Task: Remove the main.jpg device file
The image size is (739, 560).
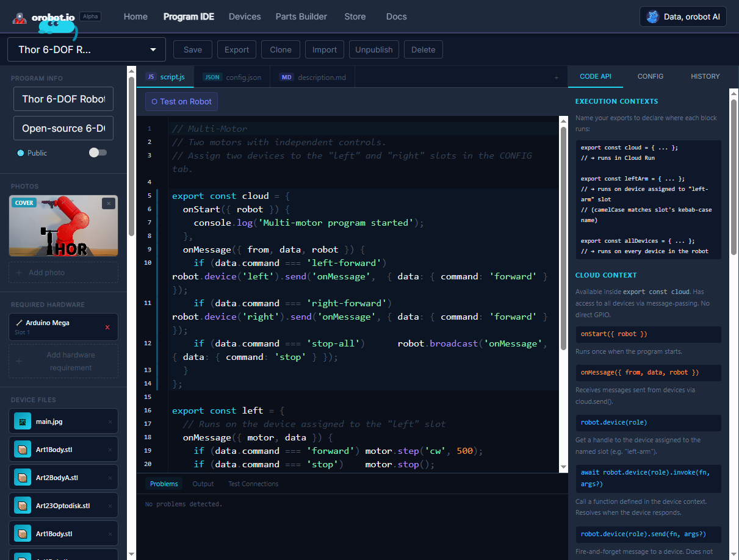Action: coord(110,422)
